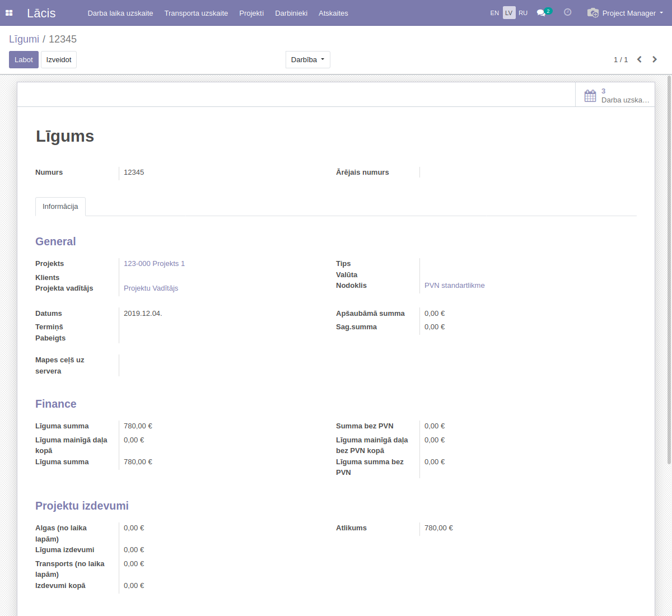Click the calendar Darba uzskaite icon
This screenshot has width=672, height=616.
[590, 96]
